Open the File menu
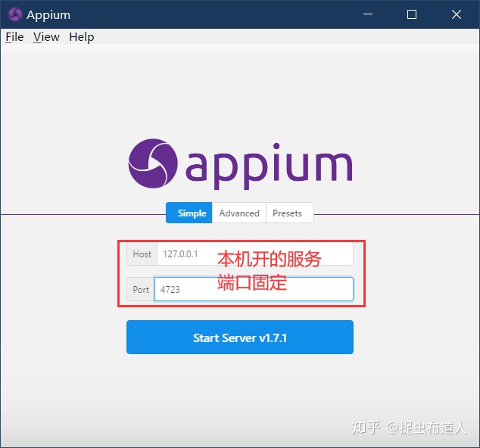The image size is (480, 448). click(14, 37)
